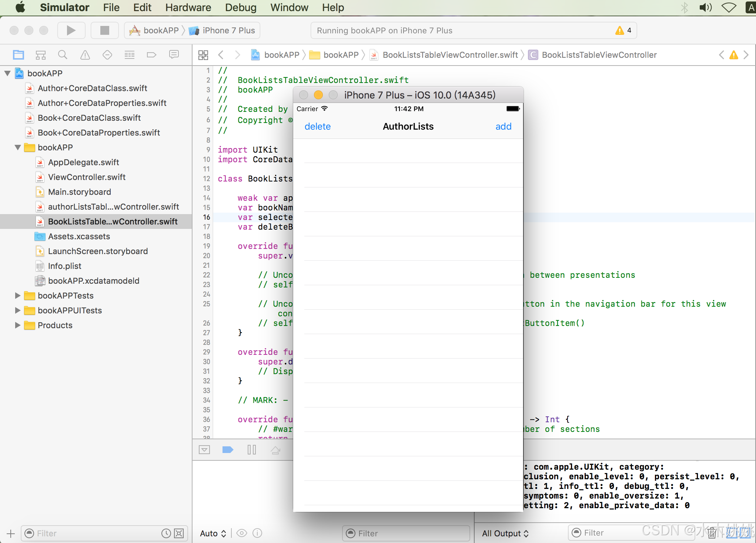Image resolution: width=756 pixels, height=543 pixels.
Task: Jump to next issue arrow
Action: click(x=746, y=55)
